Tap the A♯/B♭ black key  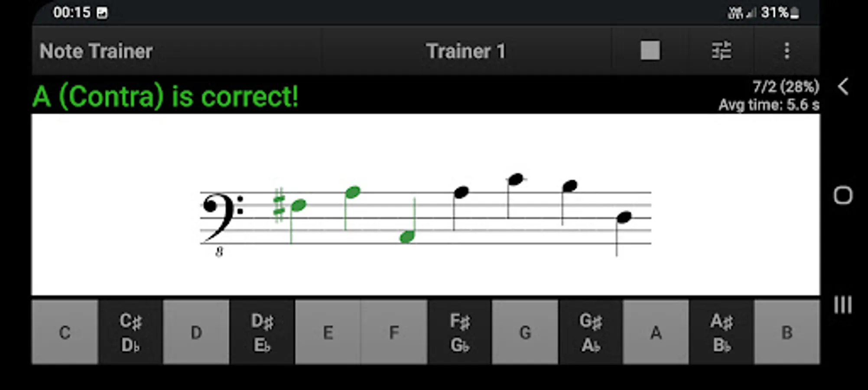tap(722, 332)
